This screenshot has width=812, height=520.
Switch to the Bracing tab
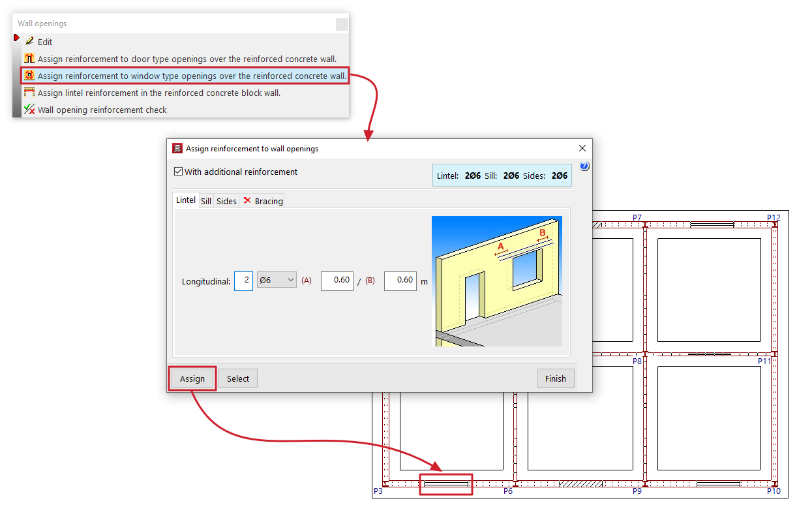(263, 201)
